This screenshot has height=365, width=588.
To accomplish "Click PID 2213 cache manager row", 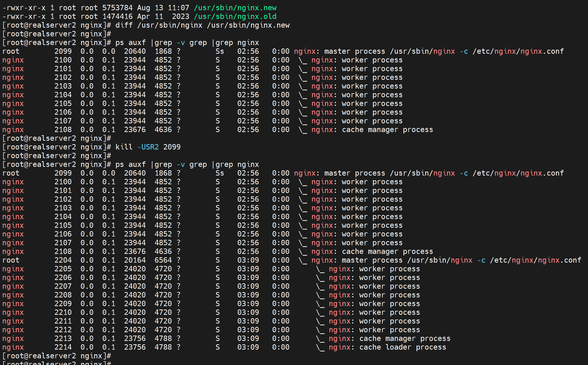I will [63, 338].
